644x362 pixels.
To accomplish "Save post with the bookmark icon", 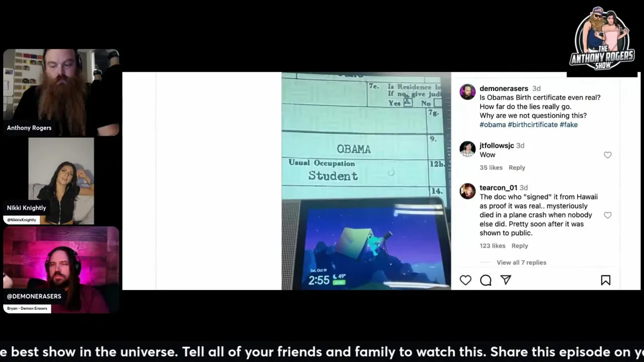I will tap(606, 280).
